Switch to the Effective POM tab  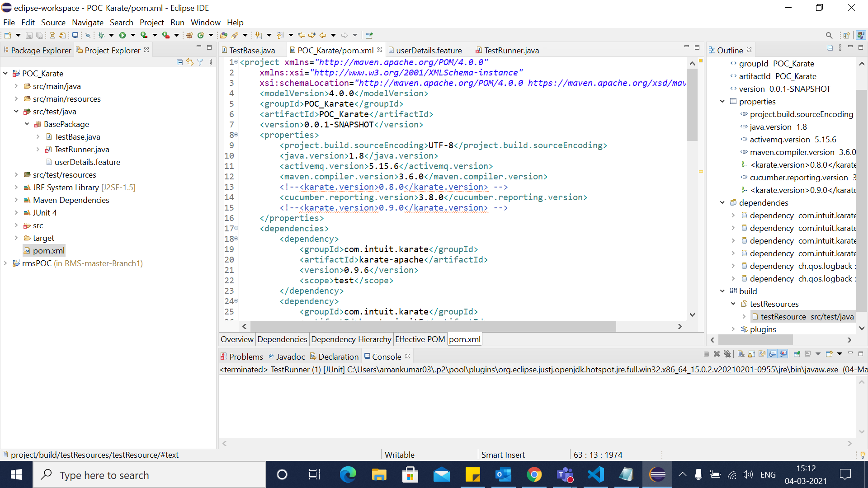(x=420, y=339)
